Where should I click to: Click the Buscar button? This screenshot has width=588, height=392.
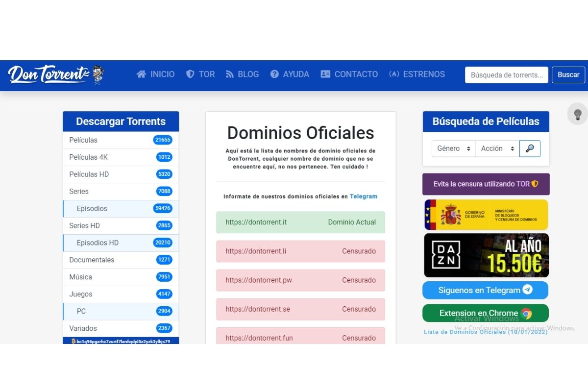(x=568, y=75)
